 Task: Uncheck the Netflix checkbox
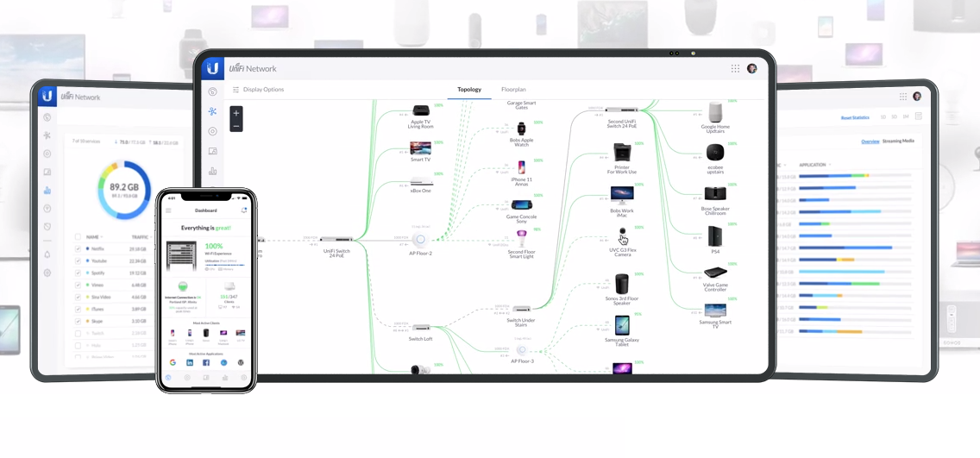click(79, 248)
